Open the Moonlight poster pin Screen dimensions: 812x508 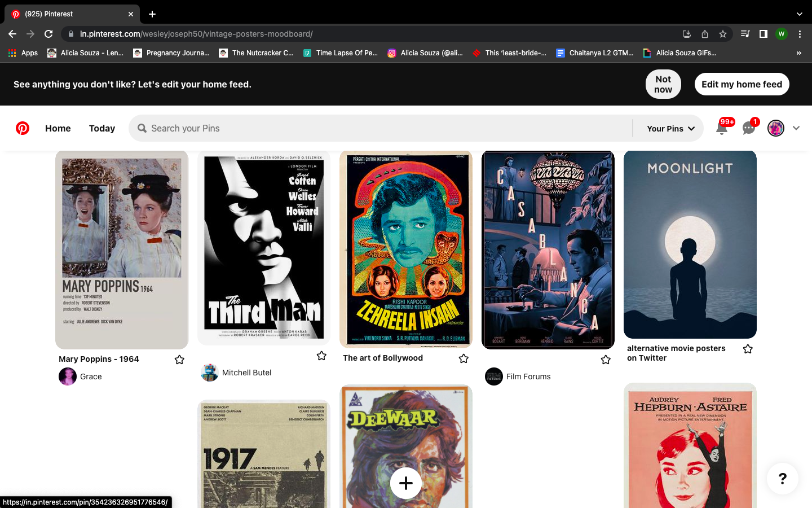click(690, 244)
